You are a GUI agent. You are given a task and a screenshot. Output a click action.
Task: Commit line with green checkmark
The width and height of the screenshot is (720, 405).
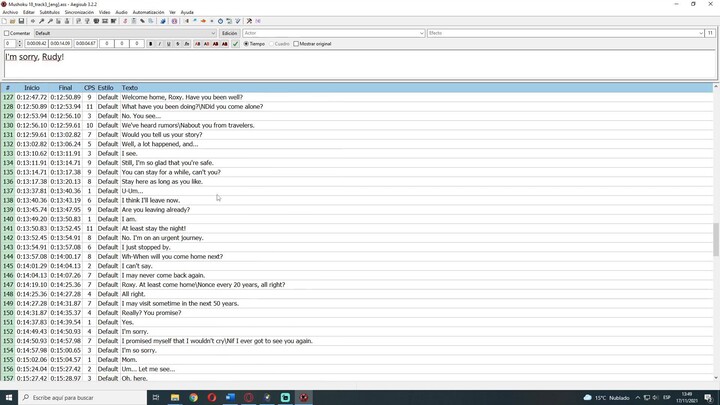pyautogui.click(x=236, y=44)
